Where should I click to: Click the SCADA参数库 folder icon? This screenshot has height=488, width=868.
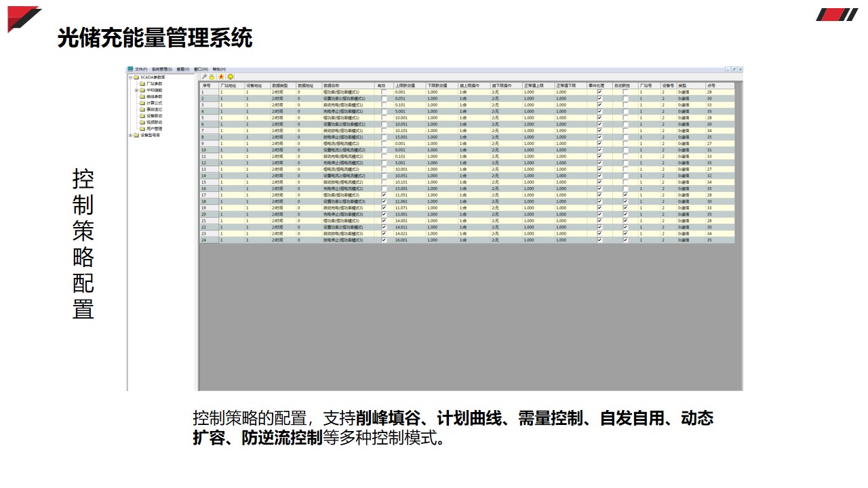136,77
